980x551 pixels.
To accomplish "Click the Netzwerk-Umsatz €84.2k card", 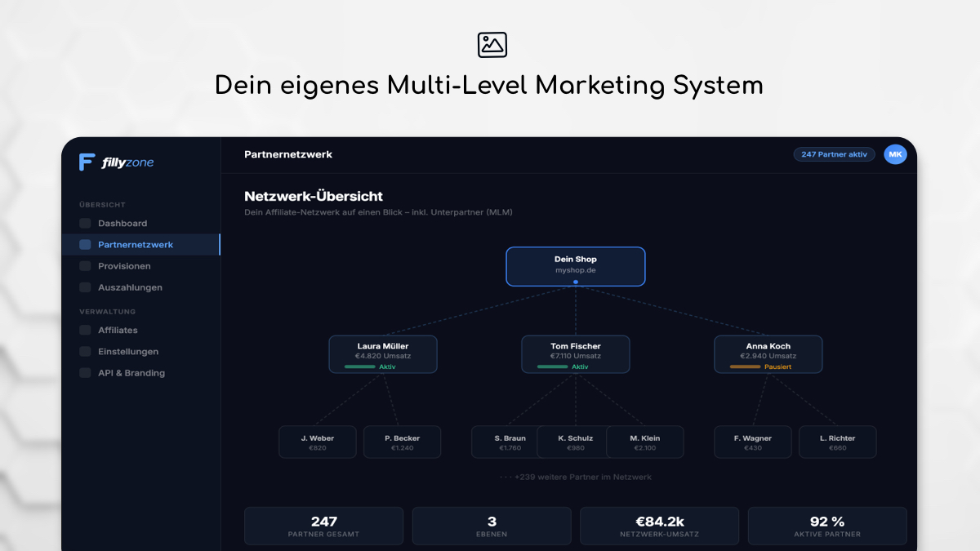I will [659, 526].
